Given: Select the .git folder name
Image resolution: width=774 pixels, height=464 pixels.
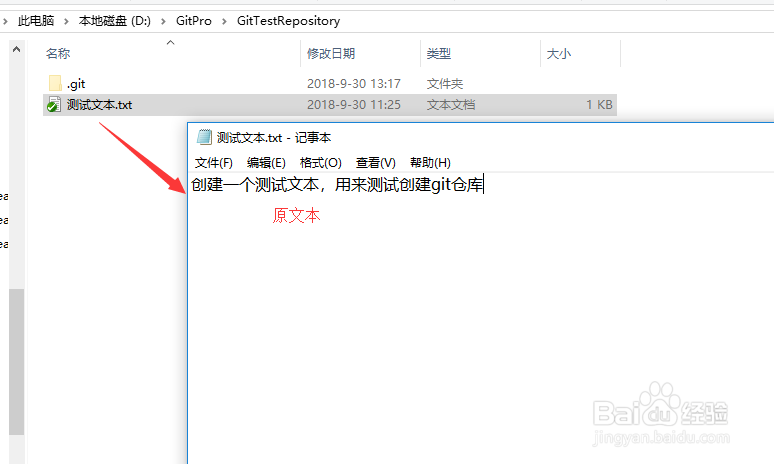Looking at the screenshot, I should [76, 84].
